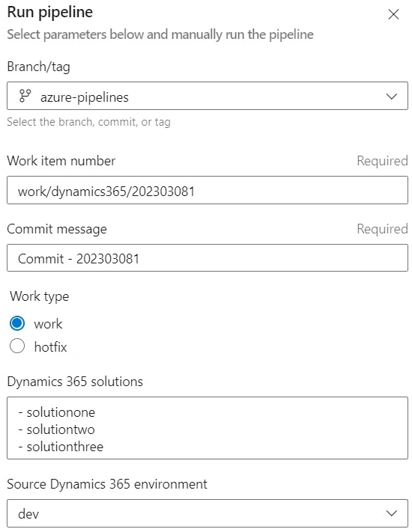The width and height of the screenshot is (412, 532).
Task: Click the Work item number label
Action: tap(61, 161)
